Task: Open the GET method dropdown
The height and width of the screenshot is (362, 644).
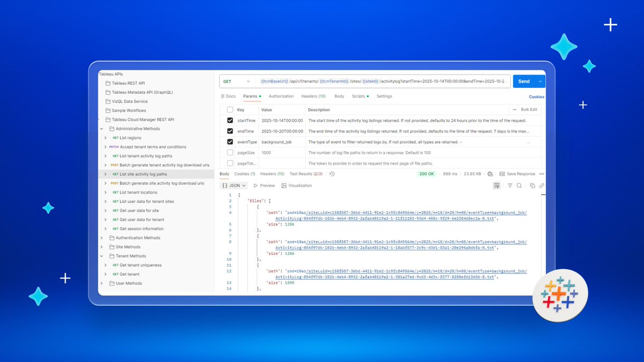Action: [237, 82]
